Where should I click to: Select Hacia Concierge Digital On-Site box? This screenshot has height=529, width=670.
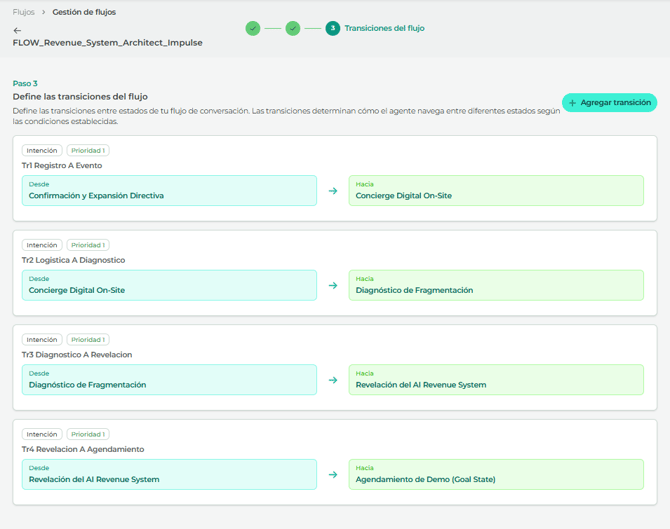(x=496, y=191)
